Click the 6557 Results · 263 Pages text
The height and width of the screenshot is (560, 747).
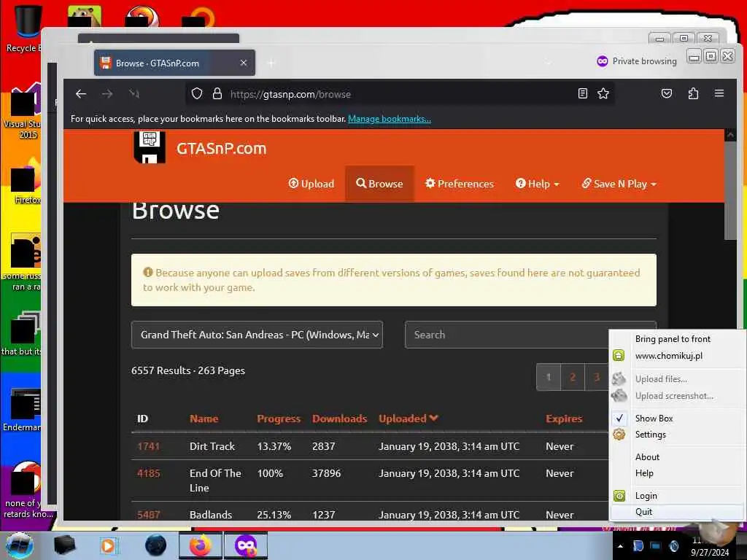coord(188,370)
